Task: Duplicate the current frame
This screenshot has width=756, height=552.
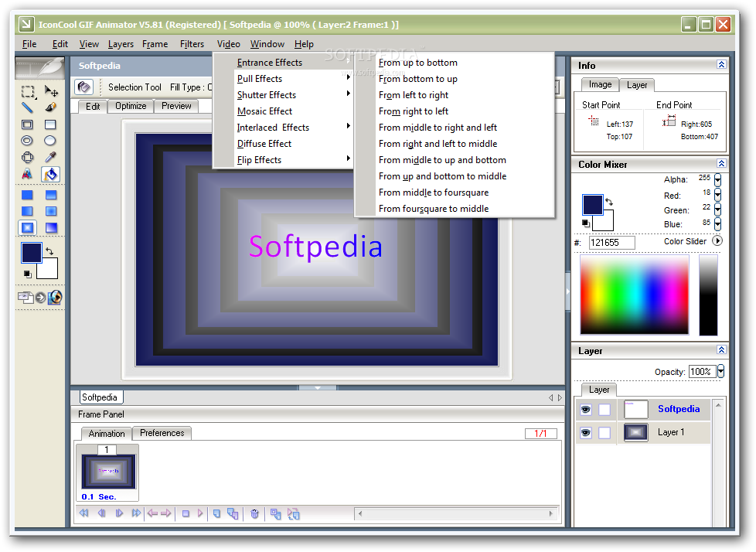Action: pos(233,514)
